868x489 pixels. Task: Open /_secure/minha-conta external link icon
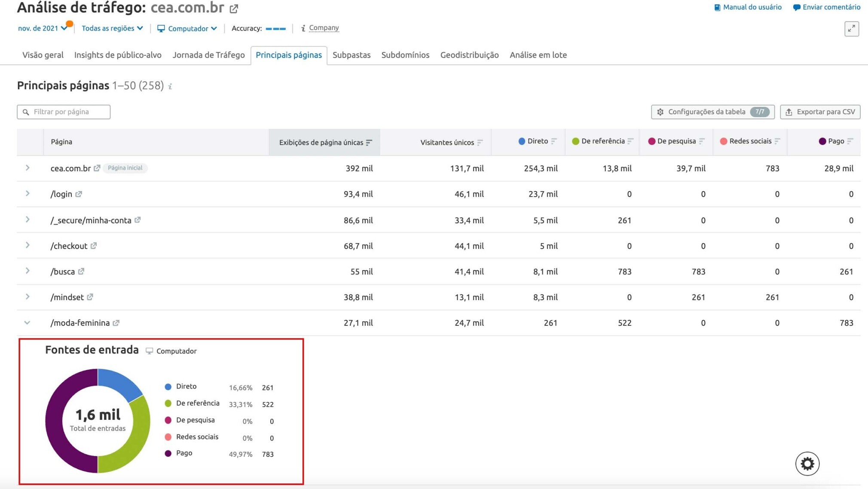pos(138,220)
